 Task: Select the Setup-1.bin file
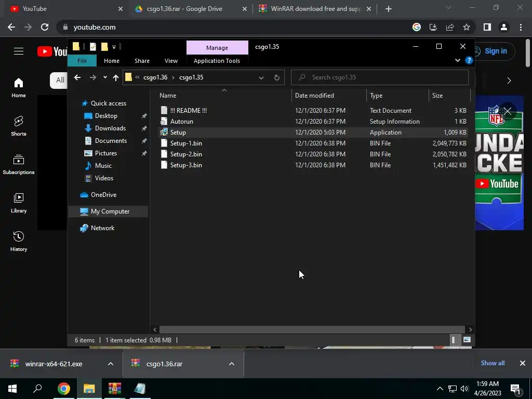[186, 143]
